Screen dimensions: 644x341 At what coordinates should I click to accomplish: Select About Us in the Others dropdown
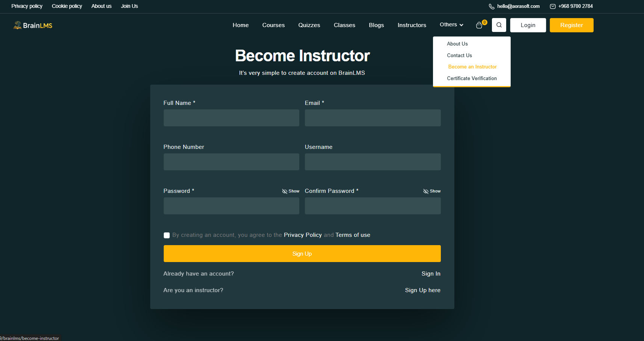tap(457, 44)
